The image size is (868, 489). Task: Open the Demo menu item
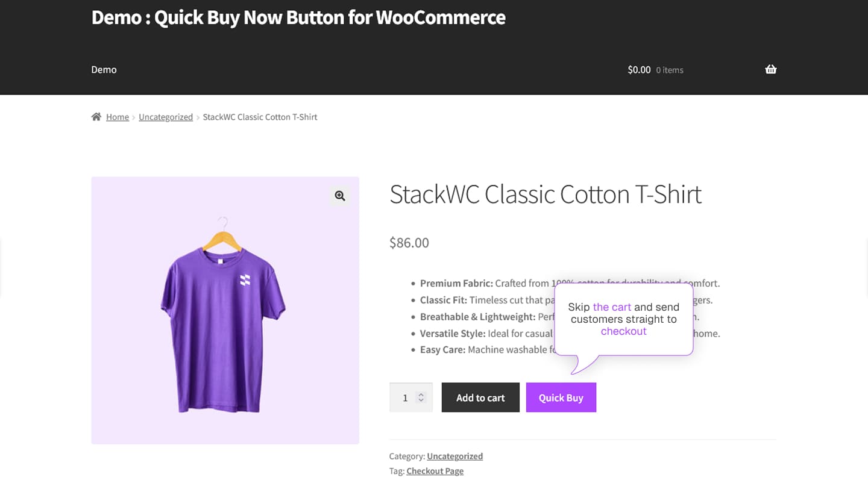[x=104, y=70]
